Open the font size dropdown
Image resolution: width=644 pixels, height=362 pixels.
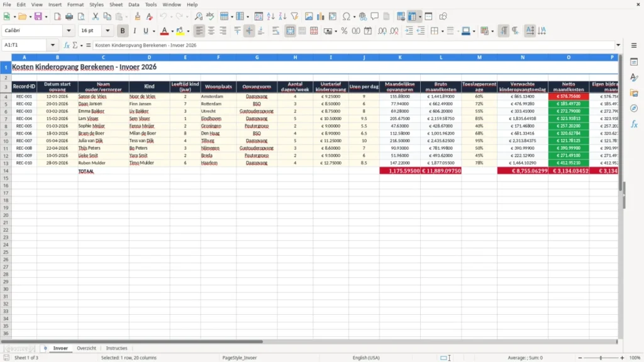pos(108,30)
